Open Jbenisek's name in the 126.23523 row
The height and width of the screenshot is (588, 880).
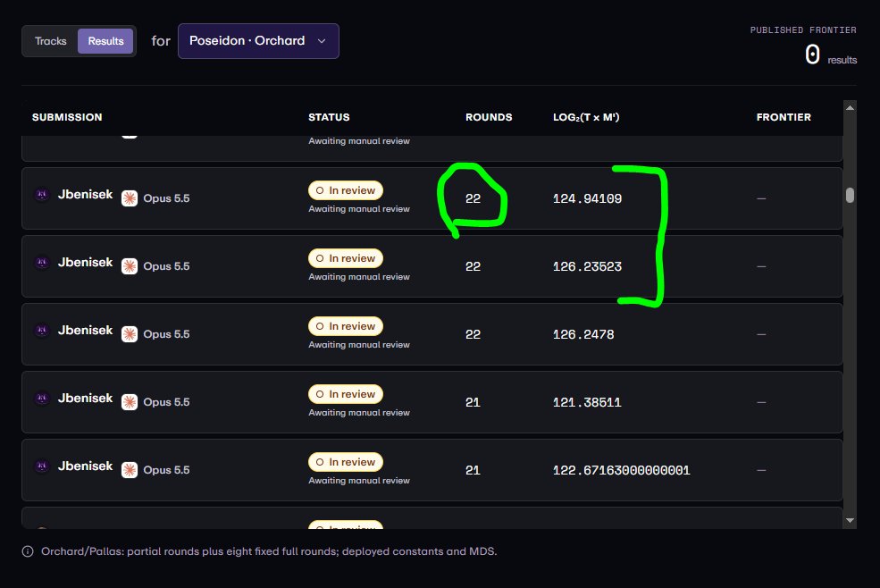pos(85,262)
